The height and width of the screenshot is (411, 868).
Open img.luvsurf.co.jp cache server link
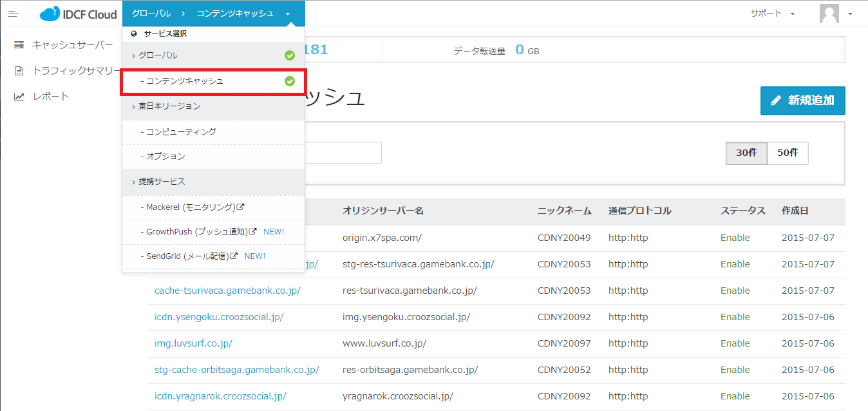pyautogui.click(x=193, y=343)
